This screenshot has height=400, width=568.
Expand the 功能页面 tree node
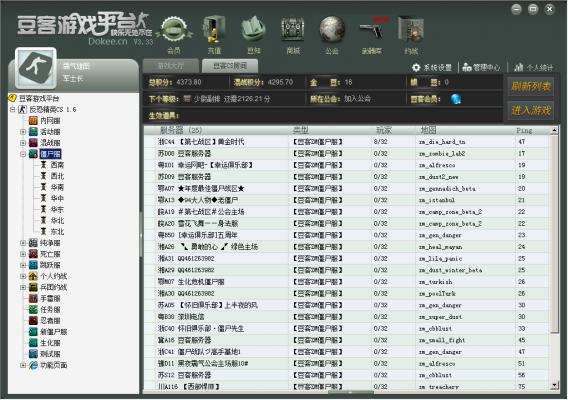23,365
